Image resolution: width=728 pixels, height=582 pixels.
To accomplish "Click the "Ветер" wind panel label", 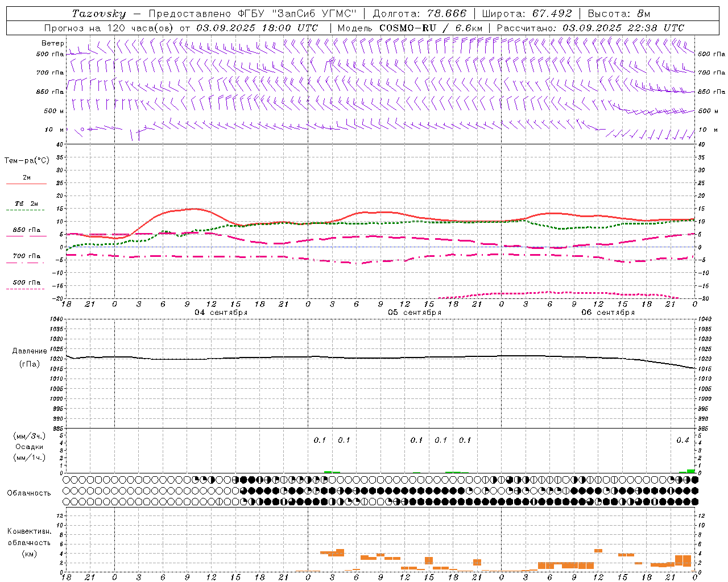I will point(53,43).
